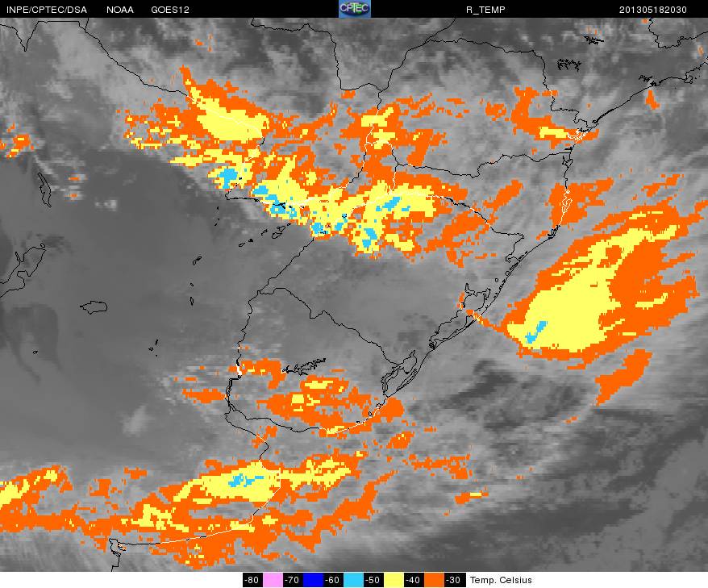
Task: Click the Temp. Celsius legend caption
Action: (x=501, y=580)
